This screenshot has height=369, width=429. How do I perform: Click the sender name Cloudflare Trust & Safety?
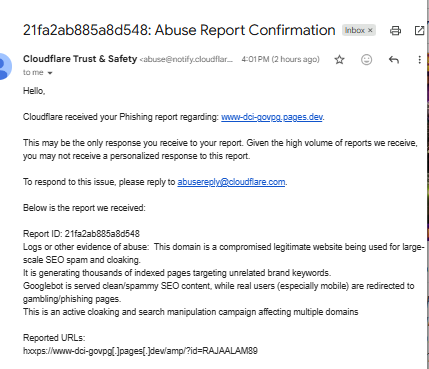coord(80,59)
